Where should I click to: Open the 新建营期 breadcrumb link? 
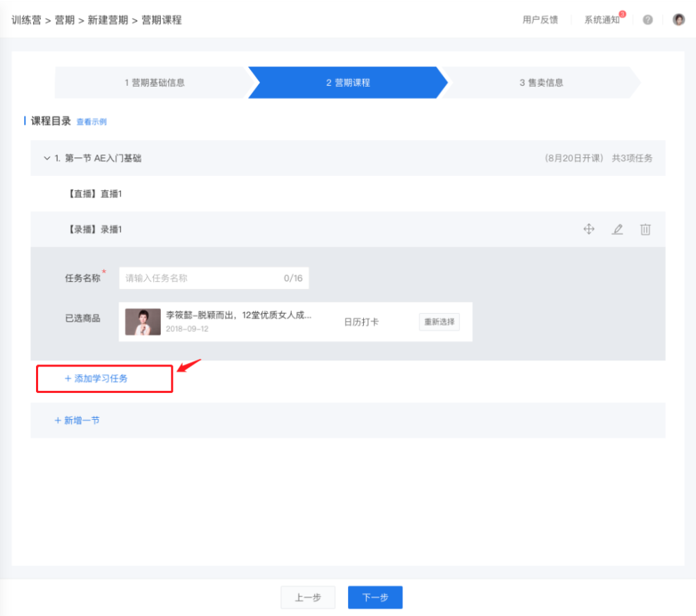(x=108, y=20)
